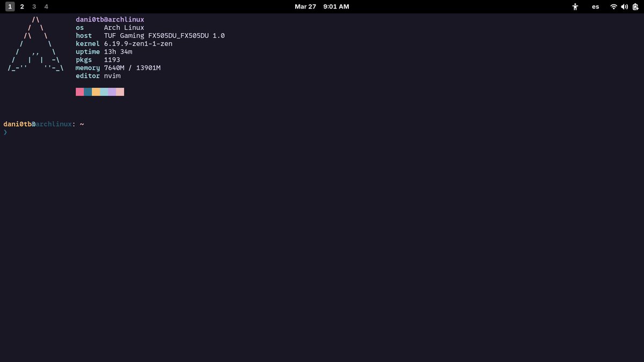Click the 'TUF Gaming FX505DU_FX505DU 1.0' host value
644x362 pixels.
tap(164, 35)
